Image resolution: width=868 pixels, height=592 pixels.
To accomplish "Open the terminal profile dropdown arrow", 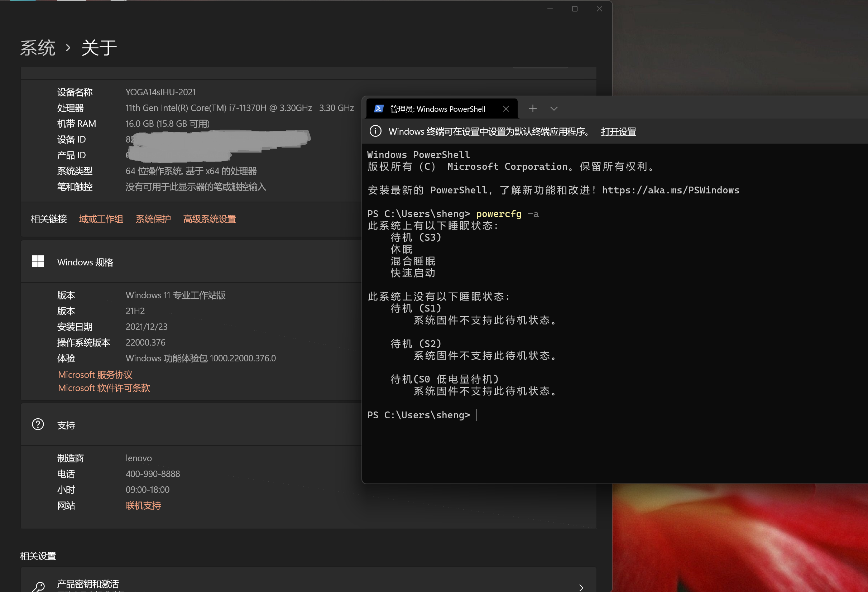I will 554,109.
